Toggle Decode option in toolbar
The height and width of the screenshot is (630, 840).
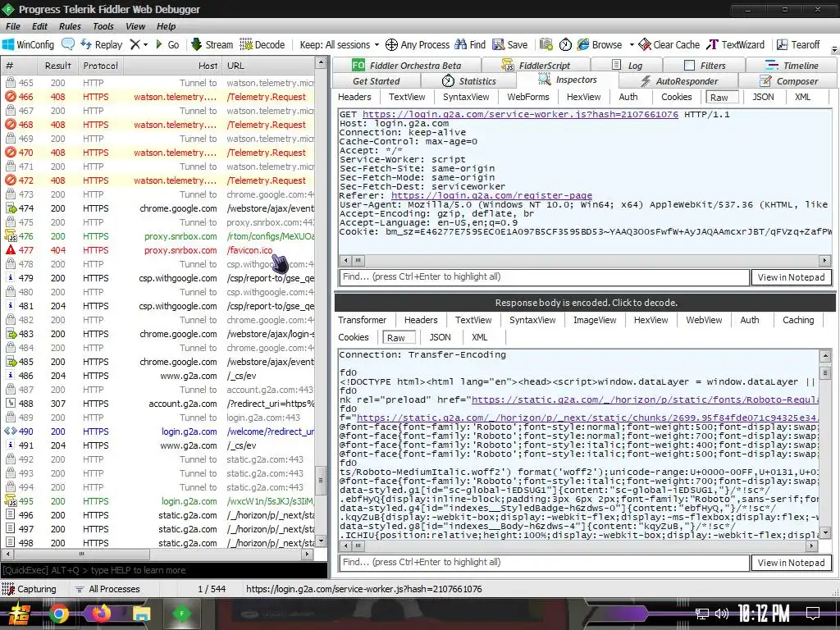click(x=262, y=44)
